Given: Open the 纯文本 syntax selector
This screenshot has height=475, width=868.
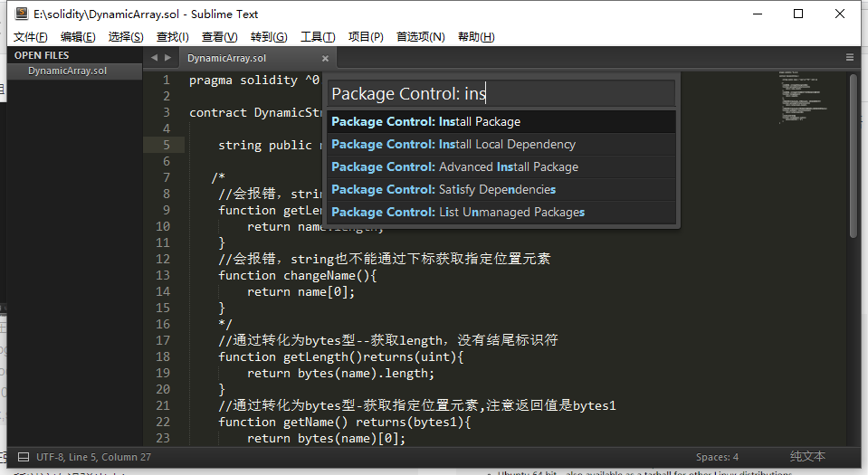Looking at the screenshot, I should coord(807,457).
